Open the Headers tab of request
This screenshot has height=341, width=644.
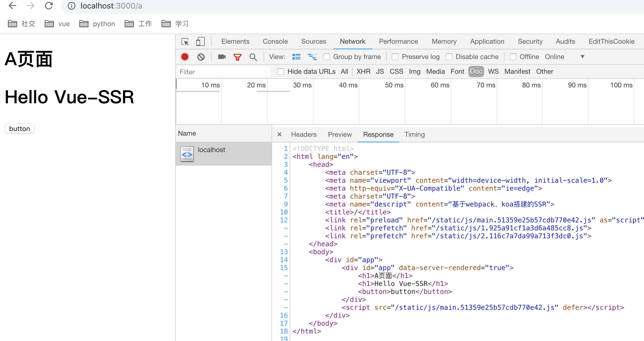[304, 134]
